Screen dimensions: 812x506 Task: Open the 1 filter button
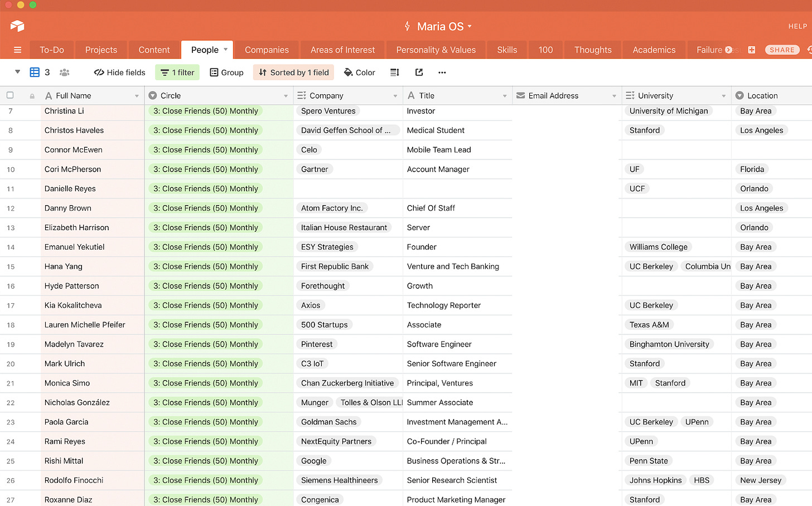click(177, 72)
